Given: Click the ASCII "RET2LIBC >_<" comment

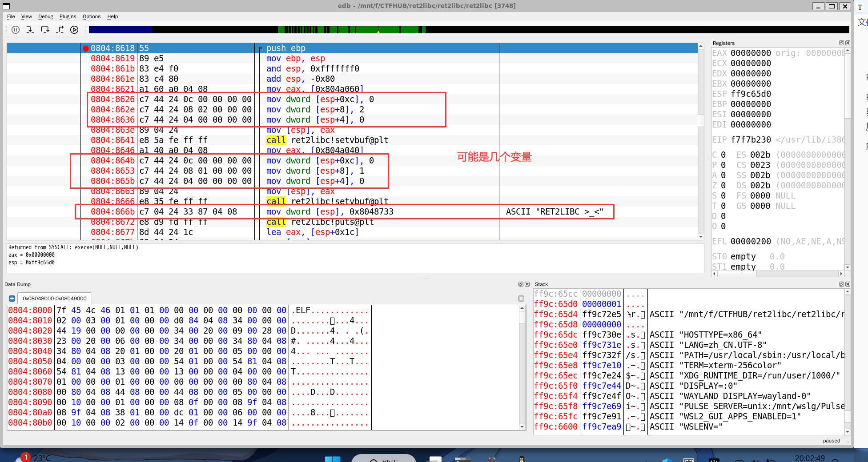Looking at the screenshot, I should (x=555, y=212).
